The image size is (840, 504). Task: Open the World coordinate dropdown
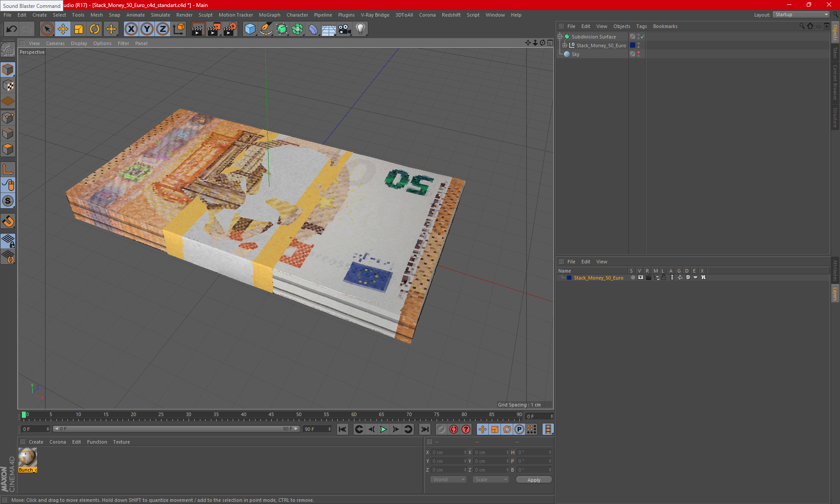[448, 479]
